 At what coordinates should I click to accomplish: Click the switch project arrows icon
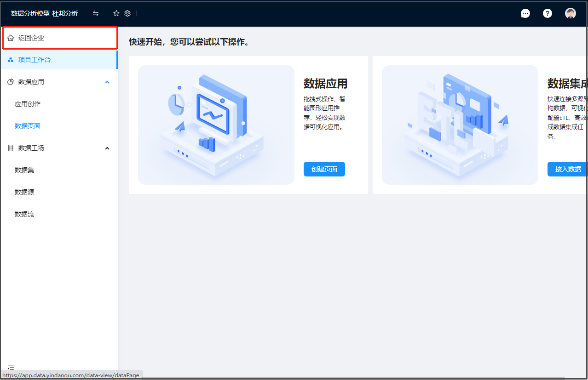96,13
